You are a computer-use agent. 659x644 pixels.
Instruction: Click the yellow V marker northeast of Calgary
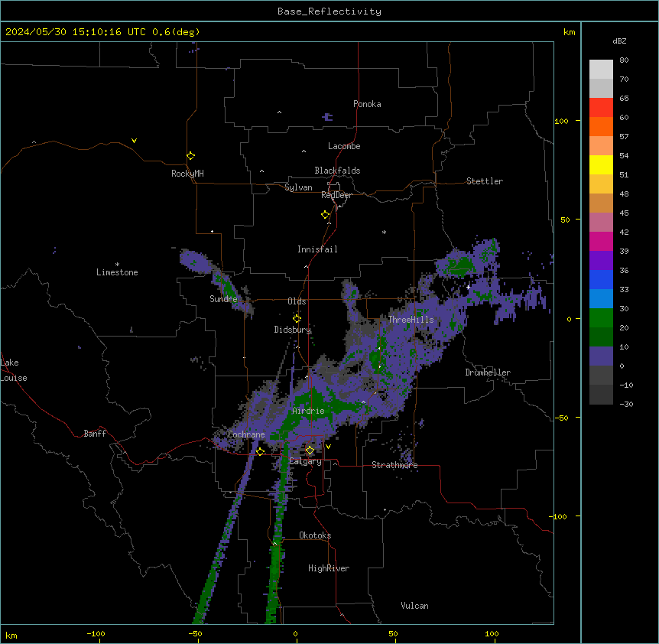[x=328, y=447]
